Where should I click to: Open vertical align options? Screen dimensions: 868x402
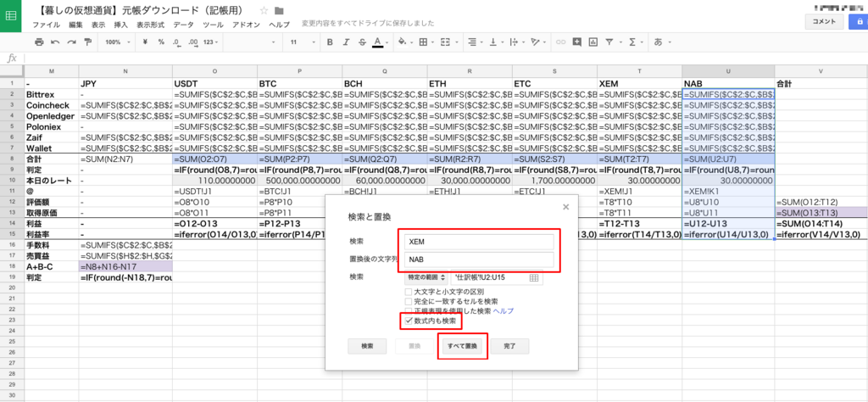coord(494,42)
